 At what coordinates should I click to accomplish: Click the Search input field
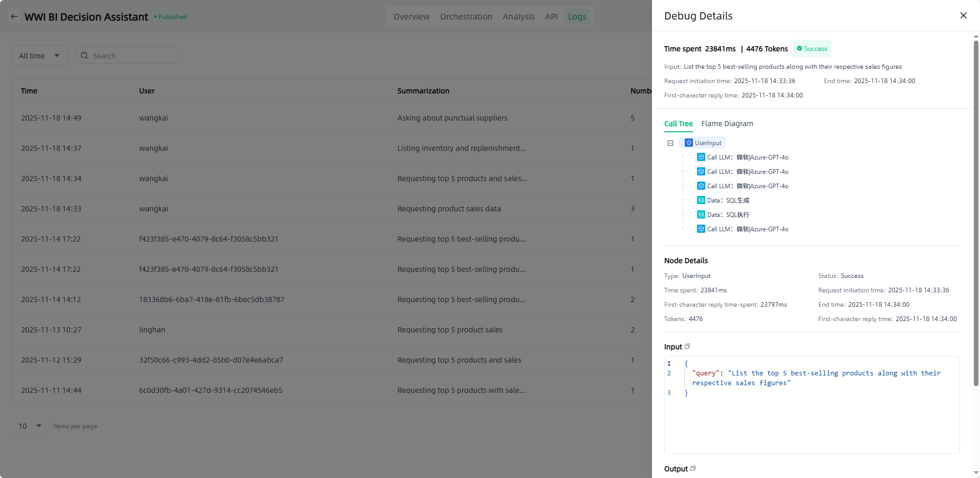click(x=133, y=55)
